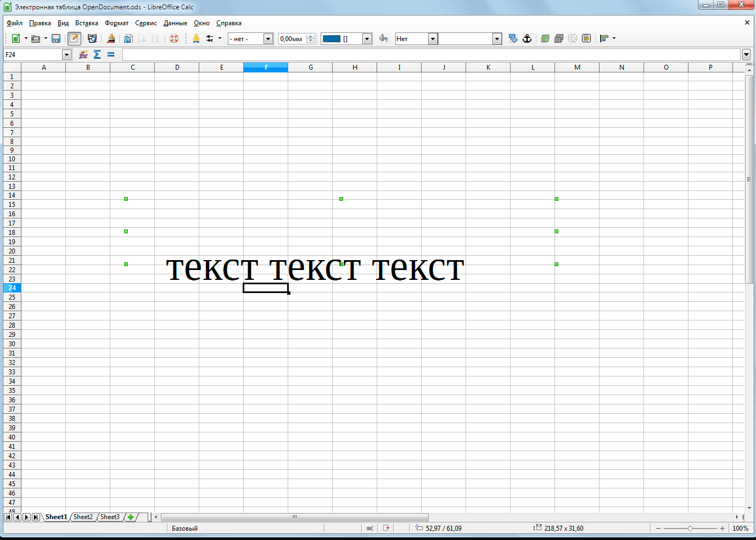Click the zoom slider handle
Viewport: 756px width, 540px height.
click(690, 528)
